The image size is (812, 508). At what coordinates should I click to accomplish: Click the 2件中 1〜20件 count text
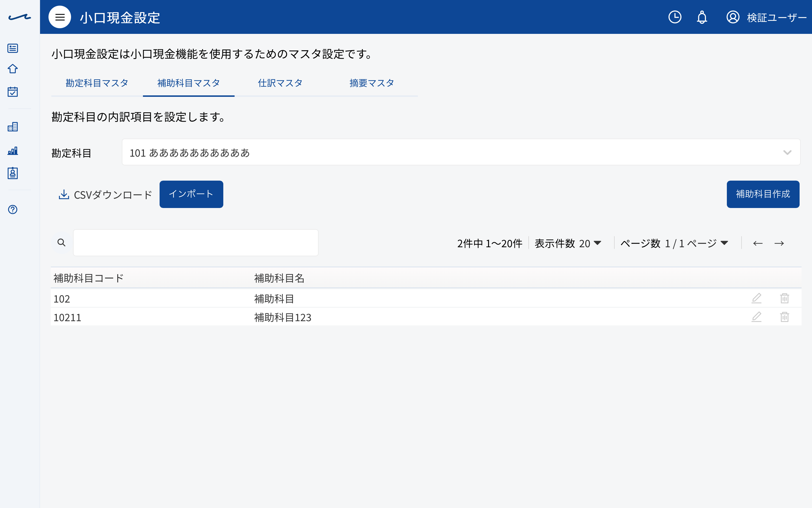click(489, 243)
